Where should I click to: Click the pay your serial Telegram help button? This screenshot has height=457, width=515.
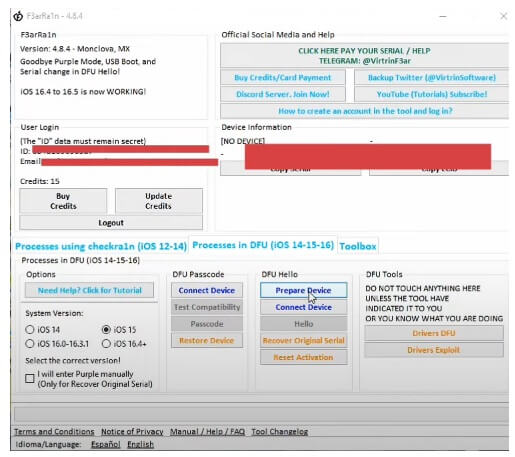364,56
